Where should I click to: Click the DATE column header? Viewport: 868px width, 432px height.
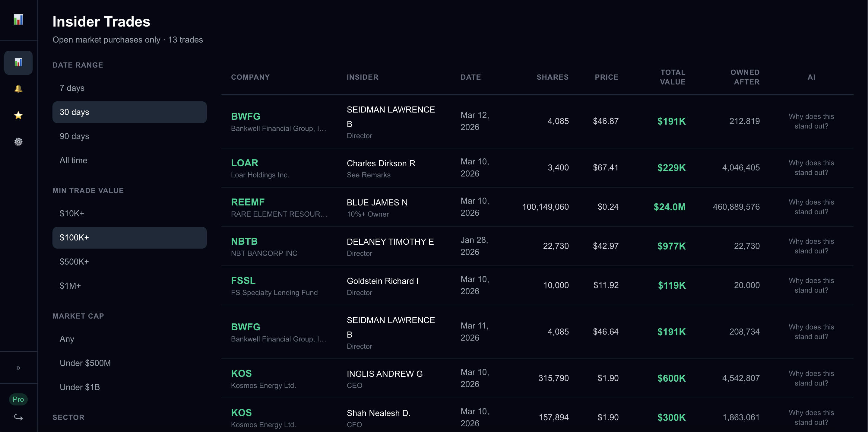(x=470, y=77)
